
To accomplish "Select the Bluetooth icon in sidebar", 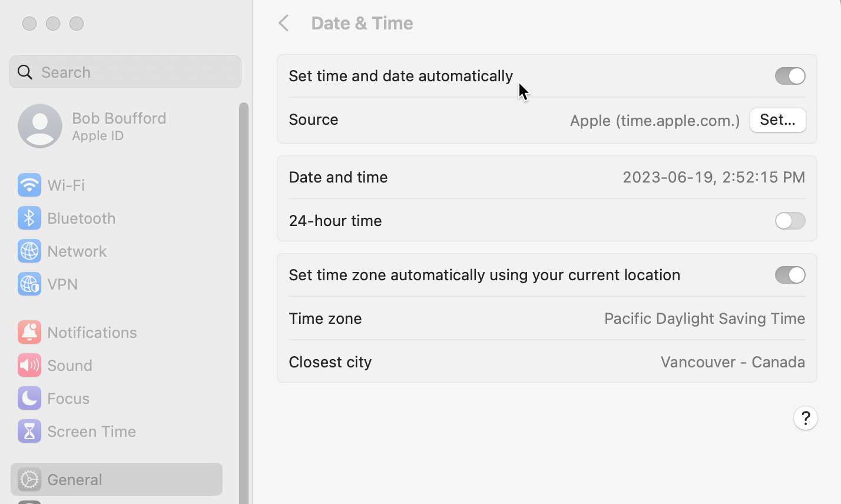I will pos(29,218).
